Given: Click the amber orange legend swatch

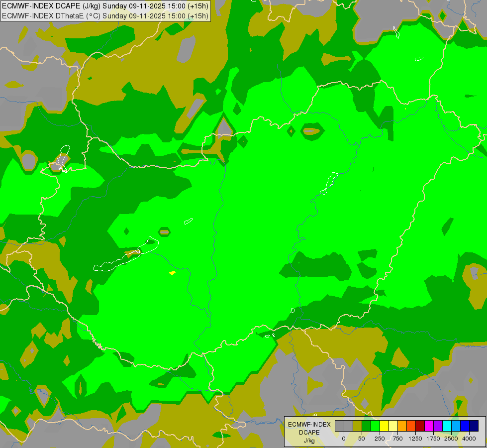Looking at the screenshot, I should point(402,426).
